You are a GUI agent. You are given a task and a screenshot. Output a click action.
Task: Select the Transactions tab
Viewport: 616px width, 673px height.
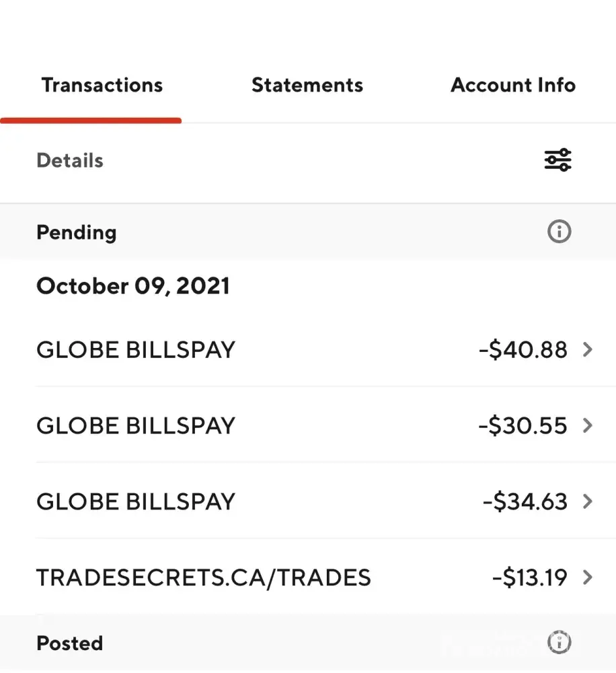102,85
